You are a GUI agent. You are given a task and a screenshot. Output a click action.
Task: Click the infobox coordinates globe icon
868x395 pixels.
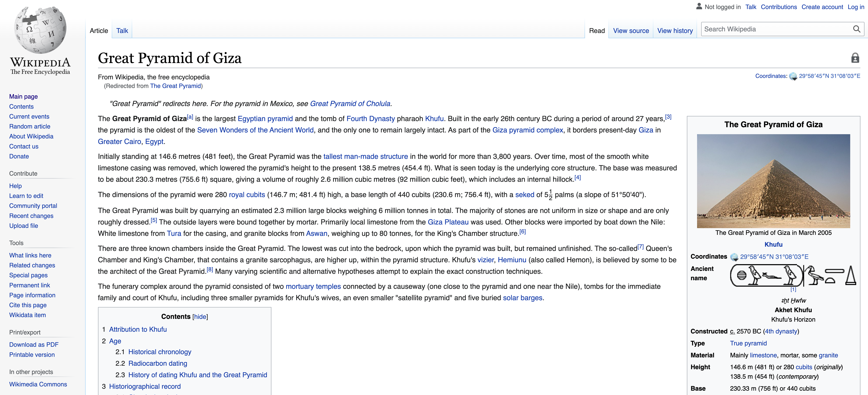pyautogui.click(x=734, y=257)
